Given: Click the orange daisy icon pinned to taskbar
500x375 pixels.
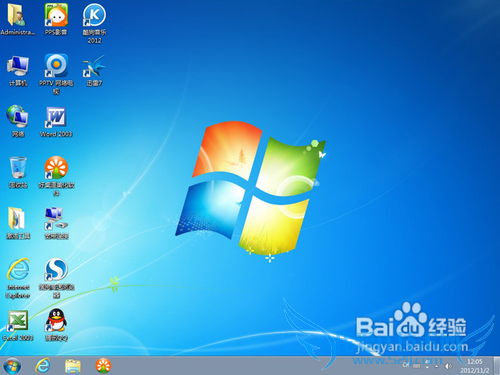Looking at the screenshot, I should point(103,366).
